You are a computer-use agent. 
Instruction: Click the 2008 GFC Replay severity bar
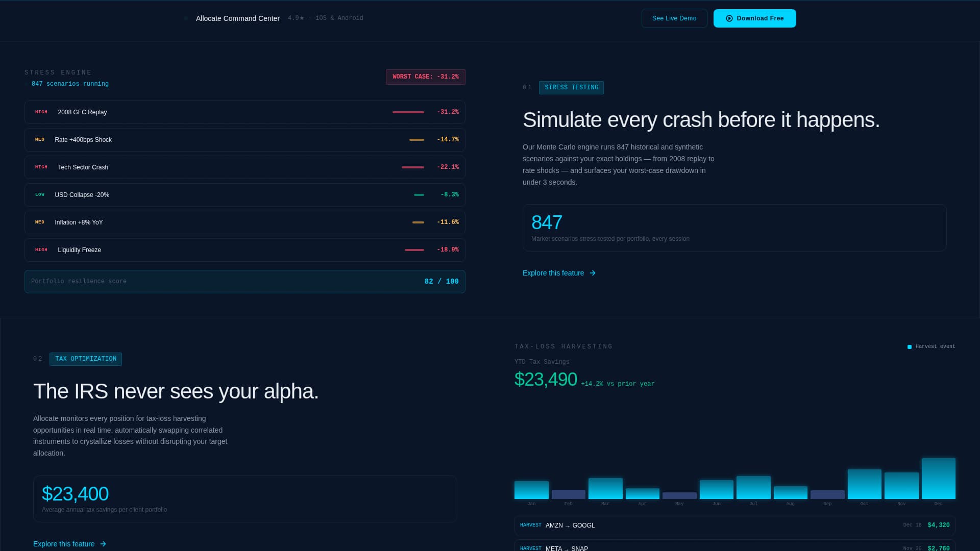coord(408,112)
